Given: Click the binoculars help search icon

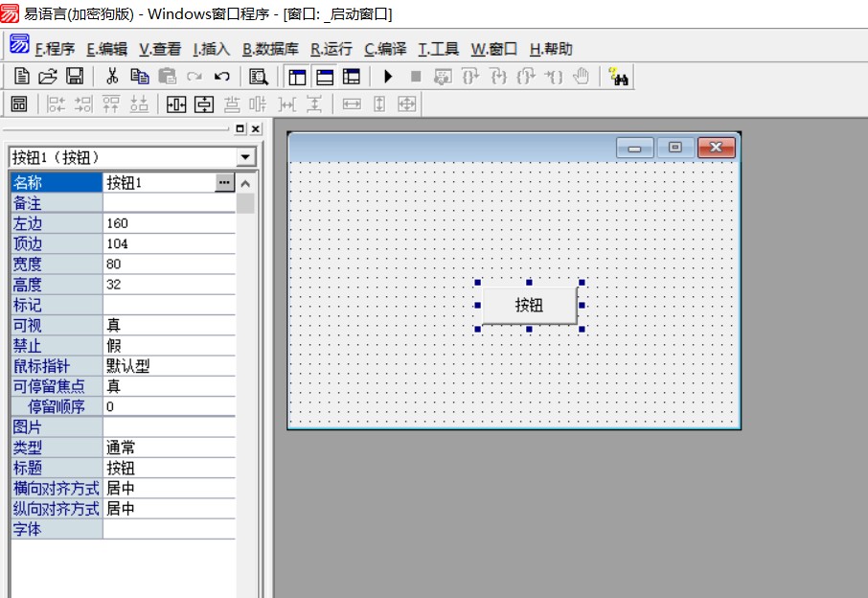Looking at the screenshot, I should click(618, 78).
